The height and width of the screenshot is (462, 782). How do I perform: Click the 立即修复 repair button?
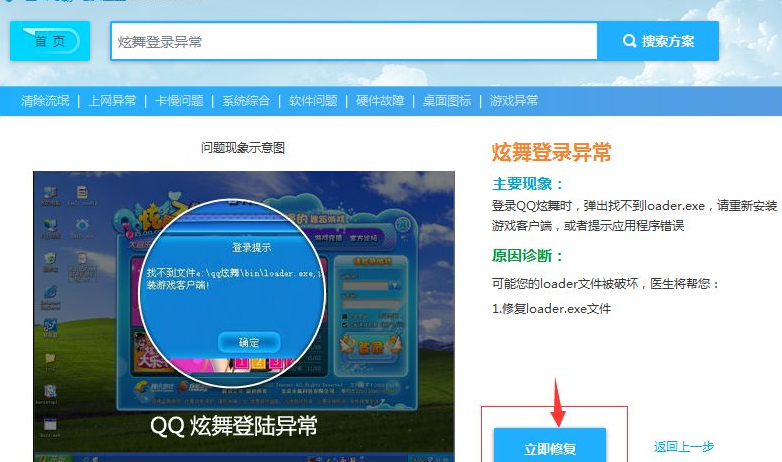point(550,447)
